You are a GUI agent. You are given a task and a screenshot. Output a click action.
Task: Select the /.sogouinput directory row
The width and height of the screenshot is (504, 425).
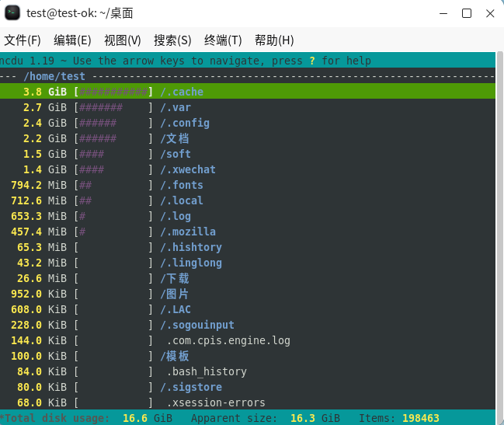pyautogui.click(x=248, y=325)
